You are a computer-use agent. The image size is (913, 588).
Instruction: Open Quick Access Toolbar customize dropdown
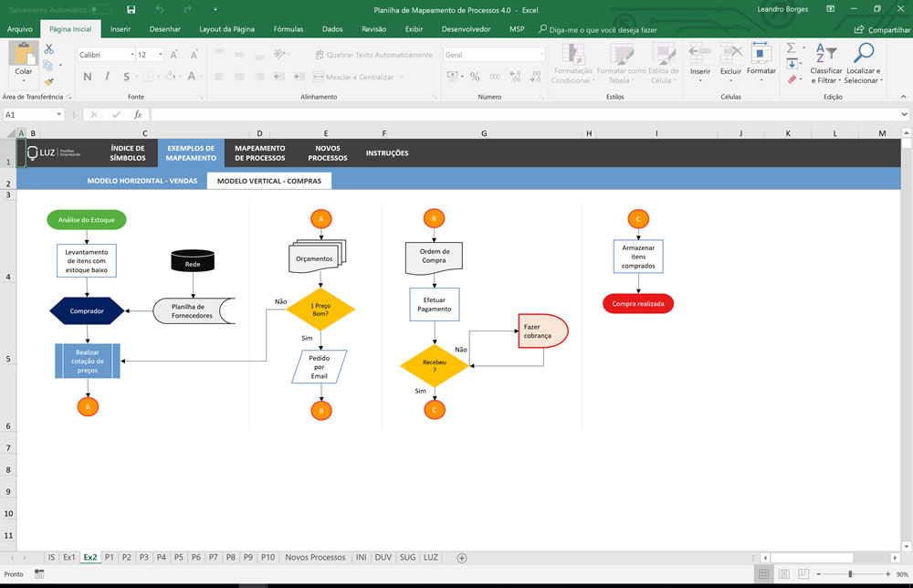(x=215, y=10)
